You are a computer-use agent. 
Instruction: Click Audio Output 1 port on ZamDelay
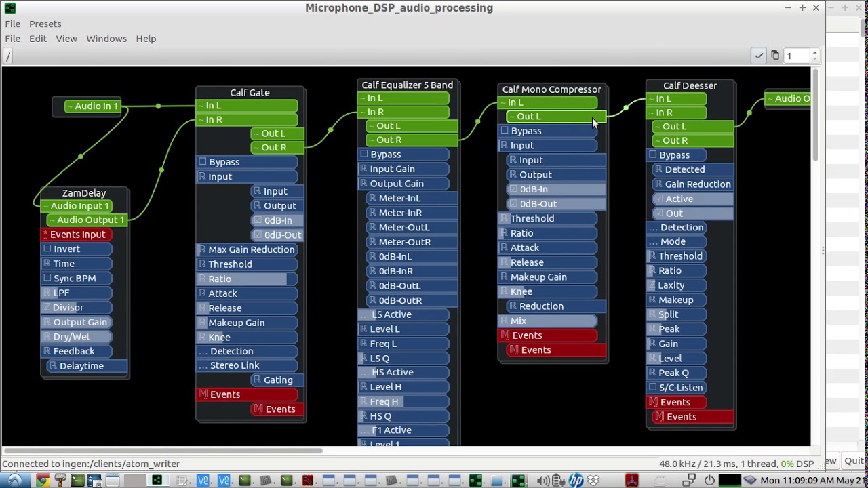pyautogui.click(x=87, y=220)
